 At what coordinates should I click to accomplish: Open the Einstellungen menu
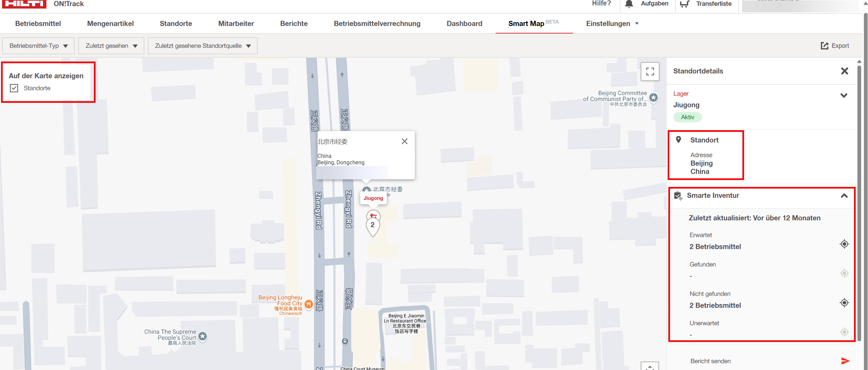612,24
